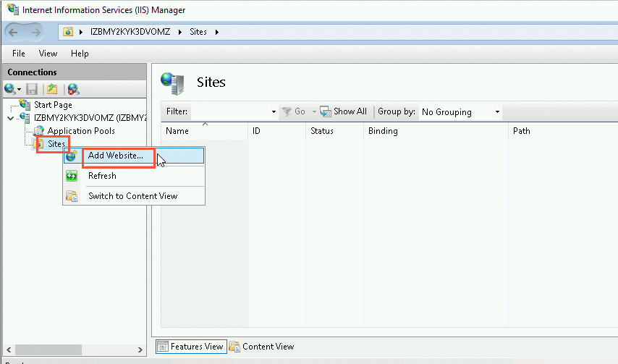Open the File menu

(x=19, y=54)
